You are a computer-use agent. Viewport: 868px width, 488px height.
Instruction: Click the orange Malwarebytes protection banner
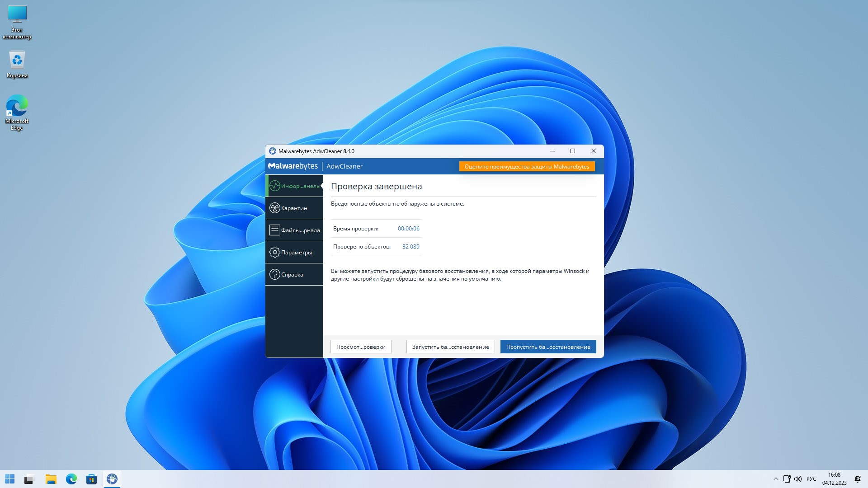527,167
